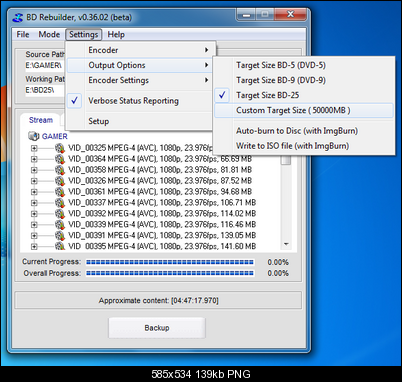
Task: Expand the VID_00326 tree node
Action: pyautogui.click(x=34, y=181)
